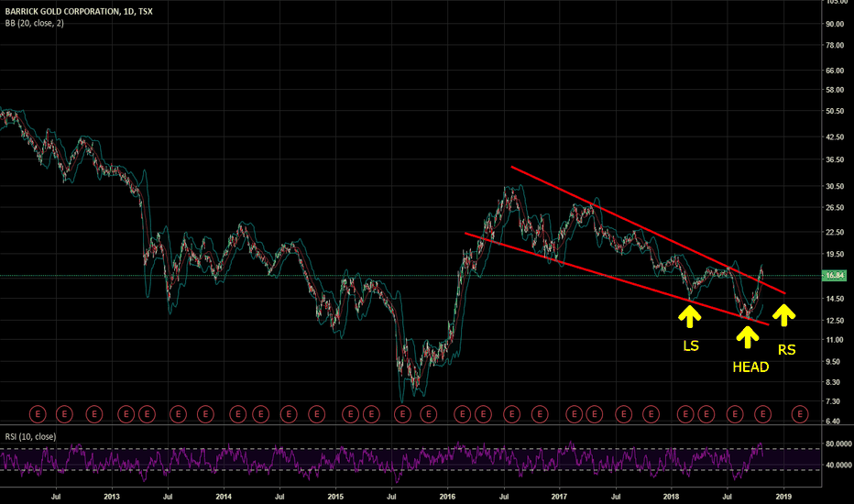Open the first earnings E marker of 2017
Viewport: 854px width, 504px height.
(x=574, y=414)
